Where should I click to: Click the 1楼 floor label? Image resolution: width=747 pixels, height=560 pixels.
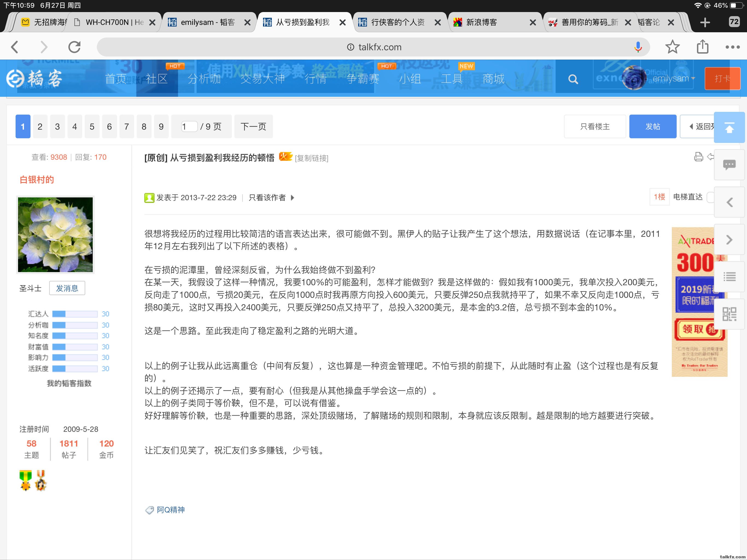pos(659,197)
